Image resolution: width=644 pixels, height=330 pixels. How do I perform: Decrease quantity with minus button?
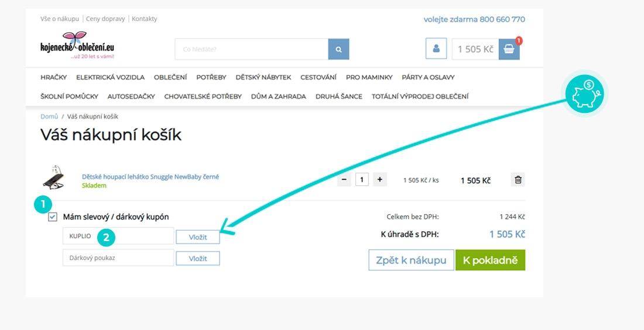tap(344, 180)
